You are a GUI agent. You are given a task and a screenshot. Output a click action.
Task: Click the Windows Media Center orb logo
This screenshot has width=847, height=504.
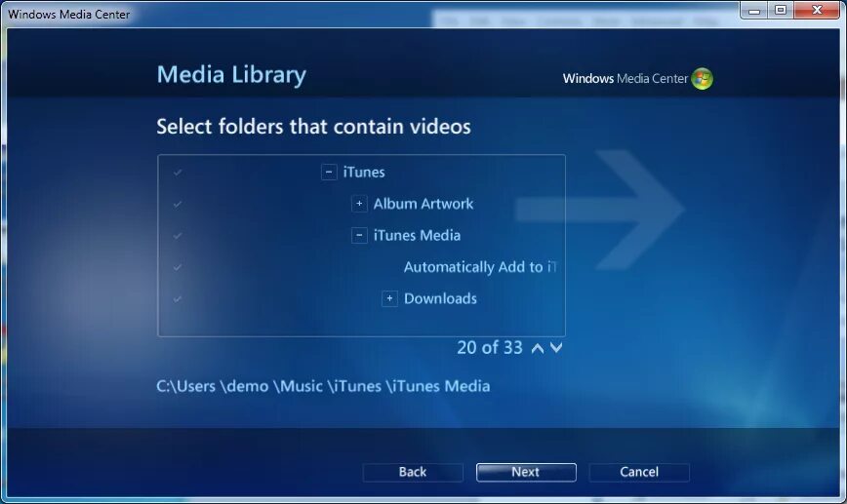(x=703, y=79)
